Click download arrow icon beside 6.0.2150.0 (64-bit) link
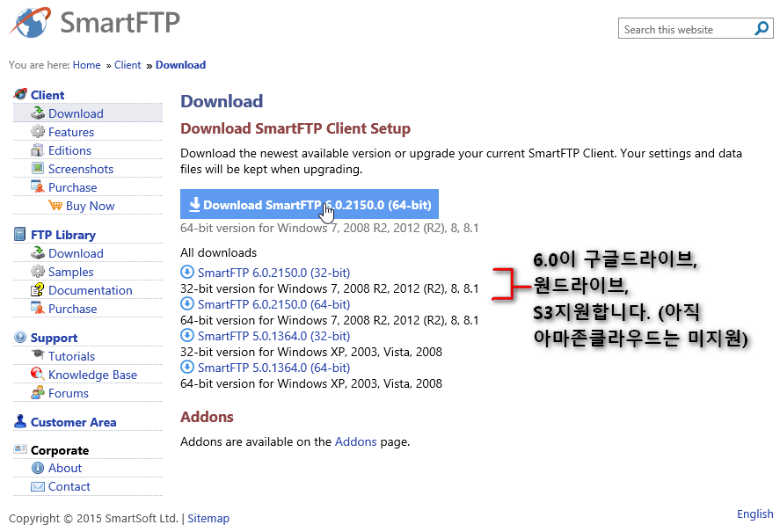The height and width of the screenshot is (532, 780). point(187,303)
